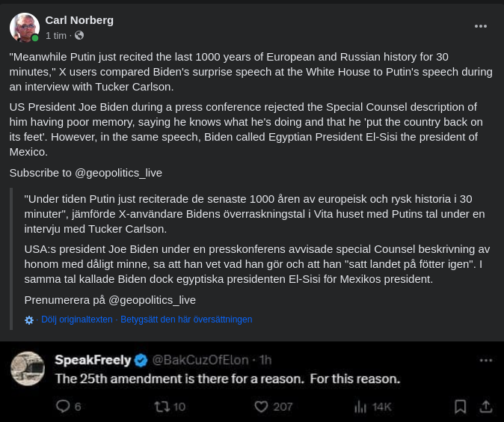Bookmark the SpeakFreely tweet

coord(461,406)
